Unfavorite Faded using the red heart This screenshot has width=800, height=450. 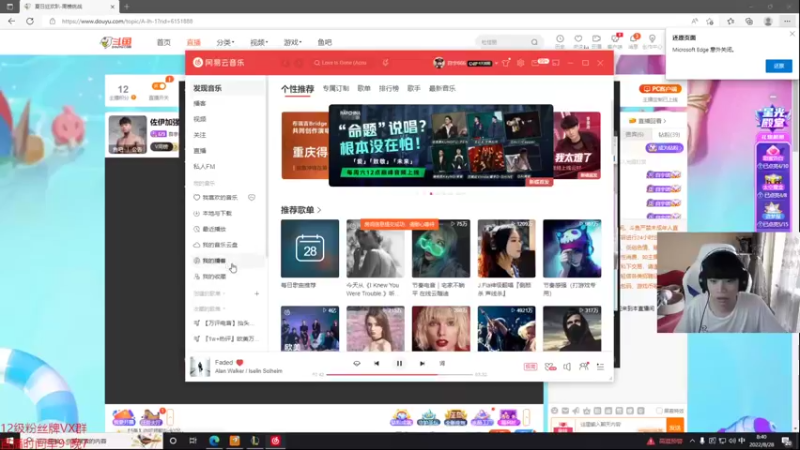click(x=239, y=362)
